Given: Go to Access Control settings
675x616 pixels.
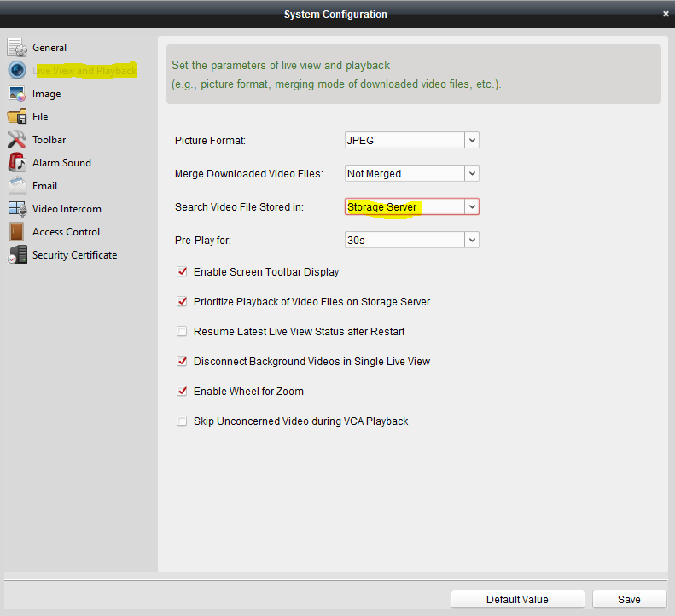Looking at the screenshot, I should [x=66, y=232].
